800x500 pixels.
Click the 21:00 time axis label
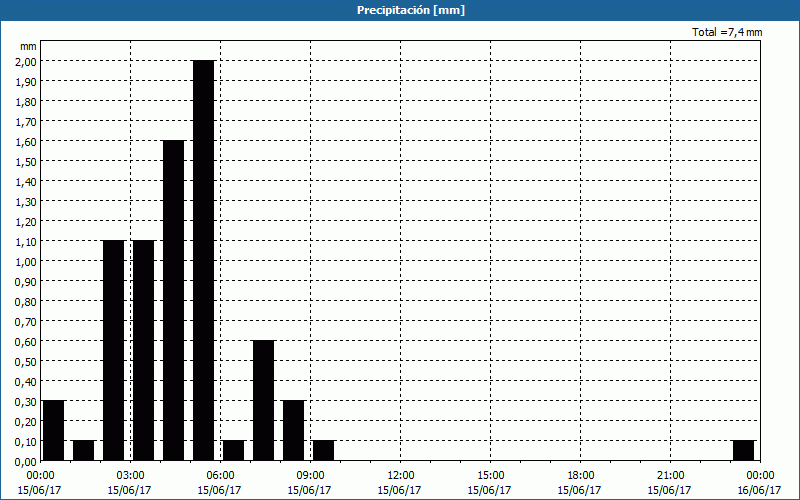pos(670,476)
